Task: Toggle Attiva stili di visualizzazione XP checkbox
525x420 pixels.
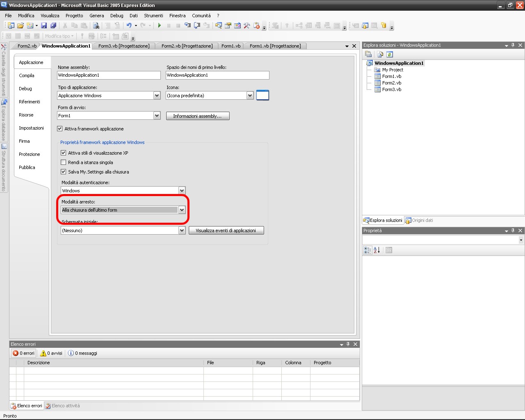Action: point(64,153)
